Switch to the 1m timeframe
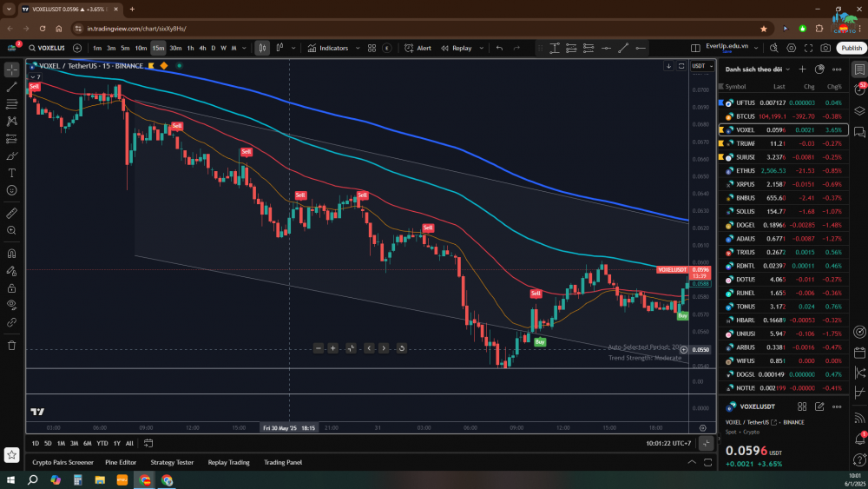 coord(97,48)
